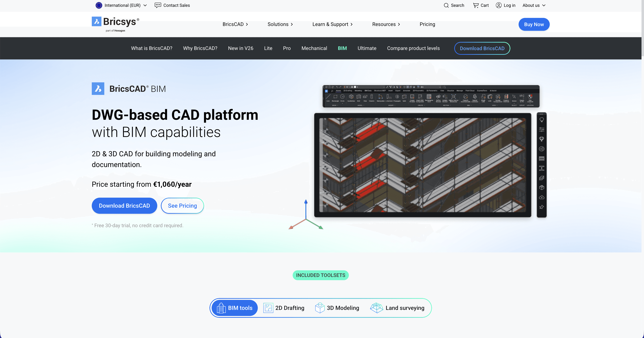Expand the BricsCAD navigation menu

click(235, 24)
